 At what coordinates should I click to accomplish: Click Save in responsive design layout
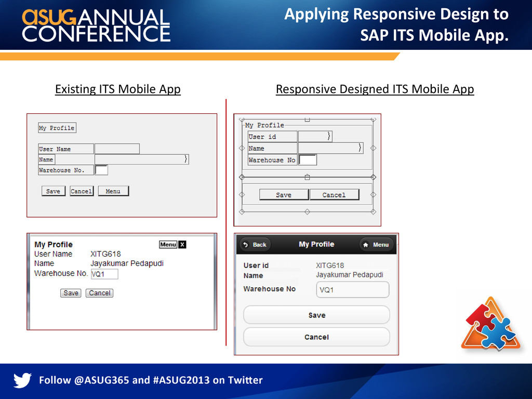[x=284, y=195]
